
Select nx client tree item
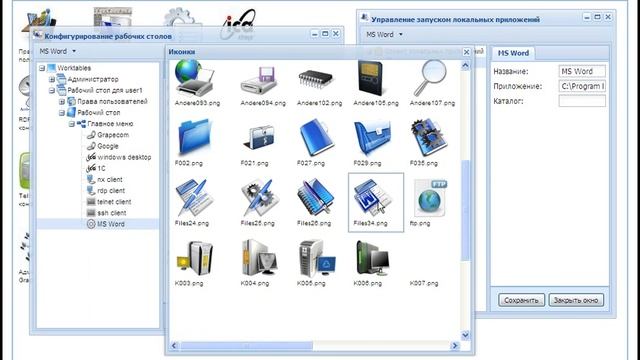point(110,179)
